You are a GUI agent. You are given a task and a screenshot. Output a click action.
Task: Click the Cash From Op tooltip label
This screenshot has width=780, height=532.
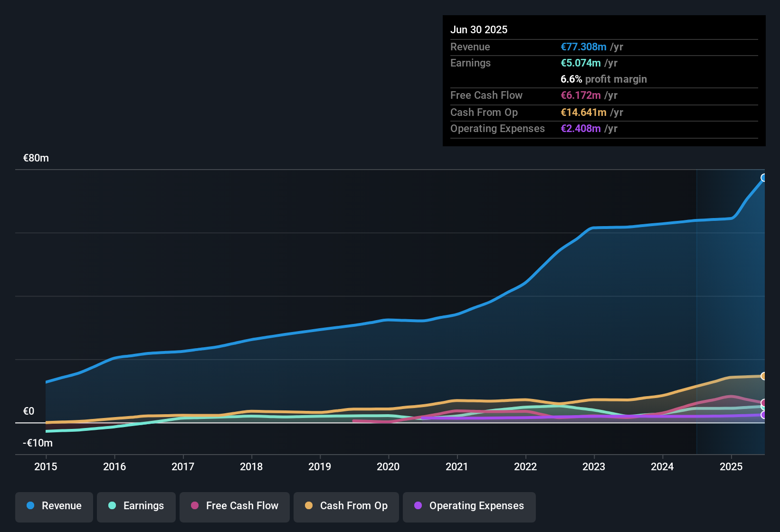tap(484, 112)
